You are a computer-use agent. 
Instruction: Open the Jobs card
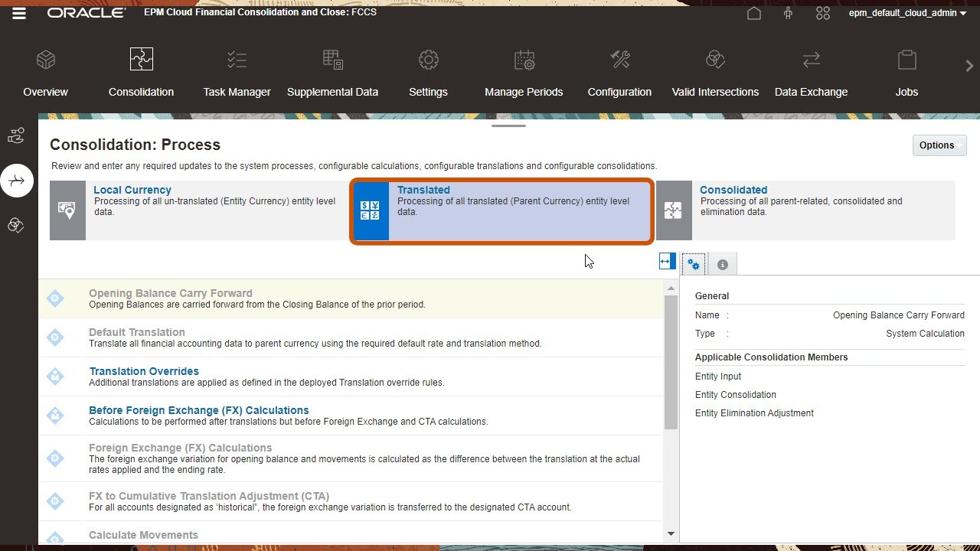906,73
